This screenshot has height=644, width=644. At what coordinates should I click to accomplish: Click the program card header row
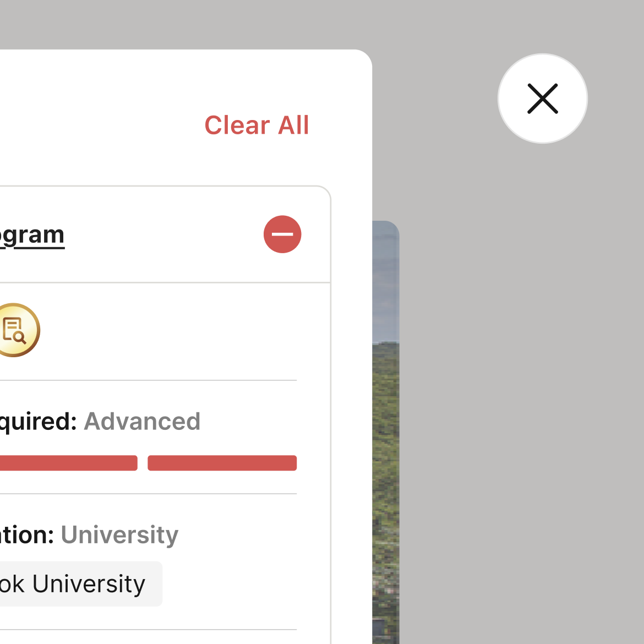click(165, 234)
